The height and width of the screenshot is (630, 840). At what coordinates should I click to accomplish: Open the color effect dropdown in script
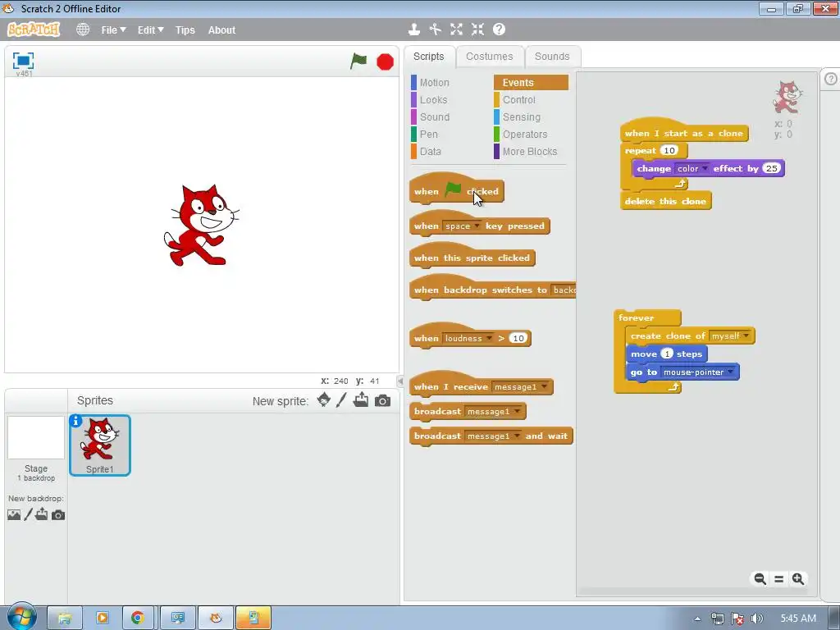pyautogui.click(x=692, y=168)
